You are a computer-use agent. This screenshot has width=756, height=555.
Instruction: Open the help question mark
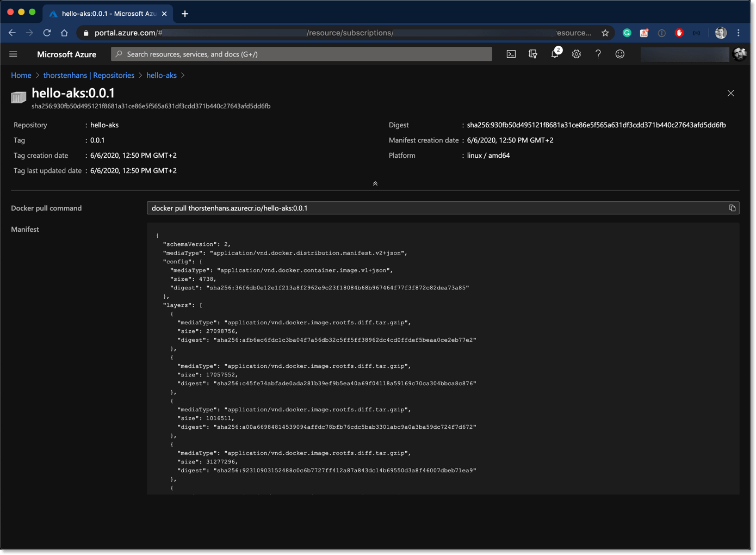click(x=598, y=54)
